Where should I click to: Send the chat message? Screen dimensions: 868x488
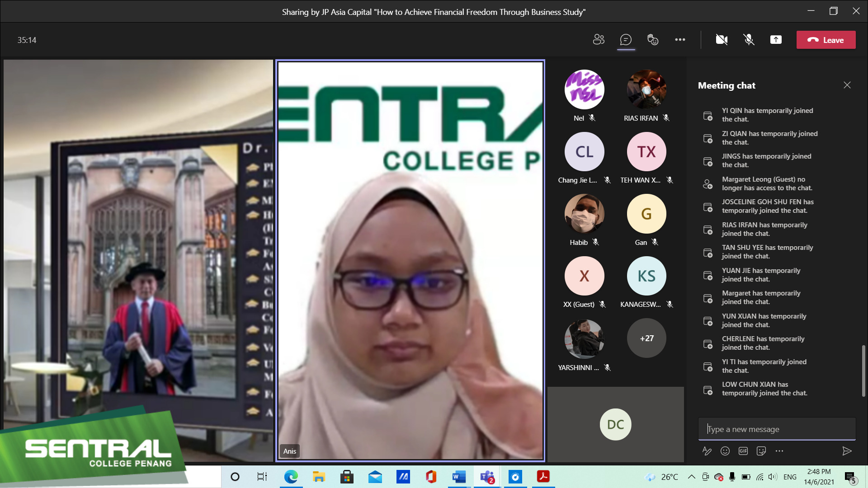pyautogui.click(x=847, y=450)
